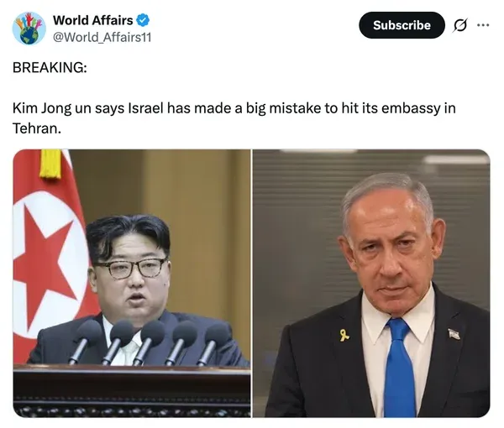Viewport: 504px width, 428px height.
Task: Click the blue necktie in right photo
Action: [x=398, y=368]
